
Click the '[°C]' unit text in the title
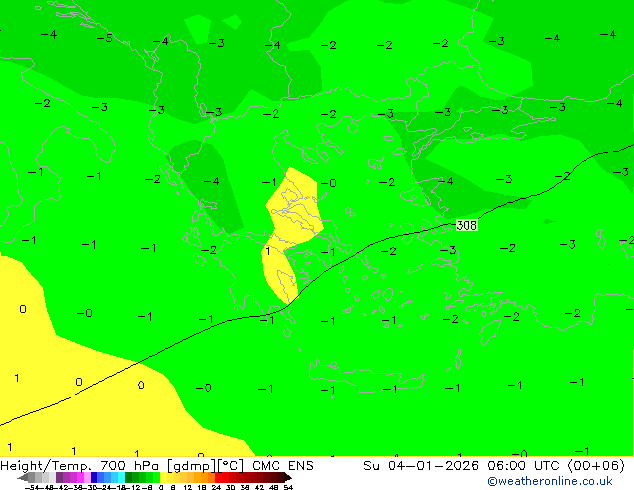point(231,466)
